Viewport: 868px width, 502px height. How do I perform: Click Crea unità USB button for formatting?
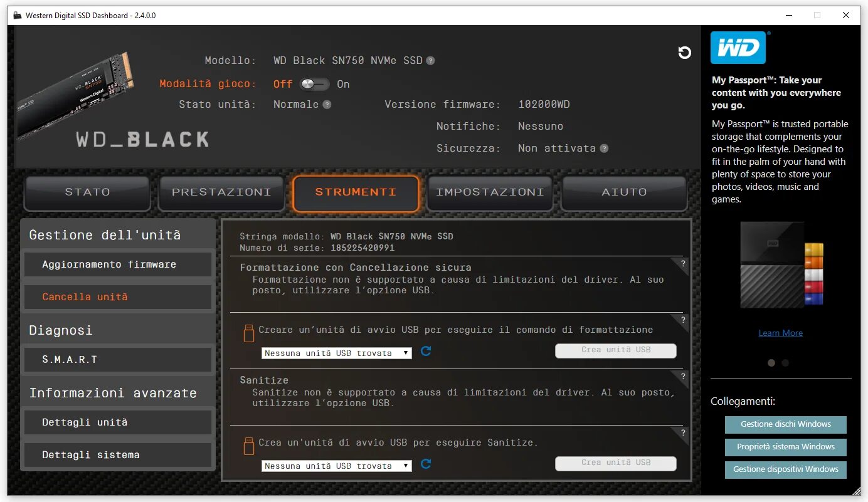(x=616, y=350)
